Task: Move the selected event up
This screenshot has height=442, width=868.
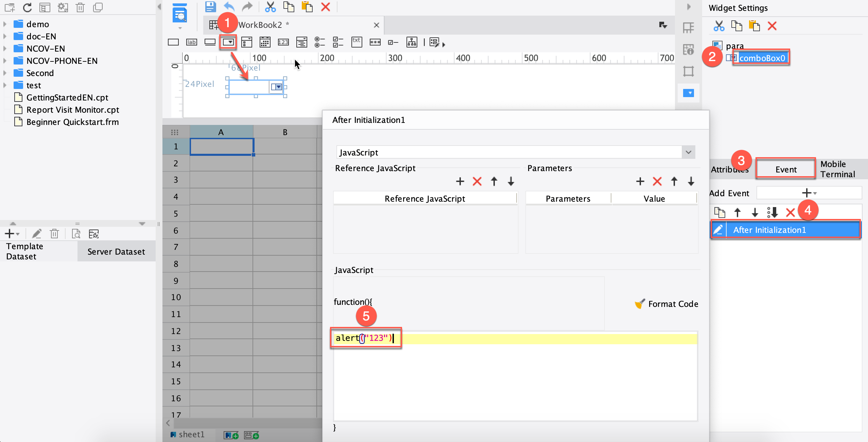Action: click(x=737, y=213)
